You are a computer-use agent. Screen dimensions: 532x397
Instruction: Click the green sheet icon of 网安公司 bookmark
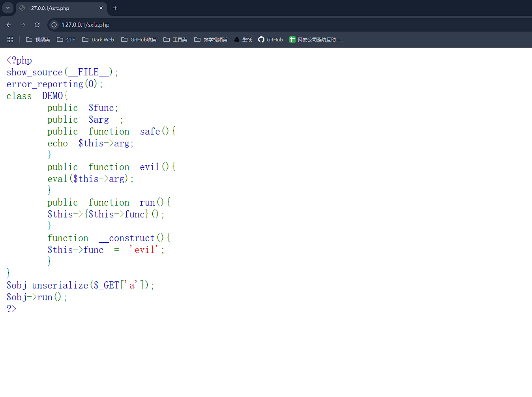(292, 39)
